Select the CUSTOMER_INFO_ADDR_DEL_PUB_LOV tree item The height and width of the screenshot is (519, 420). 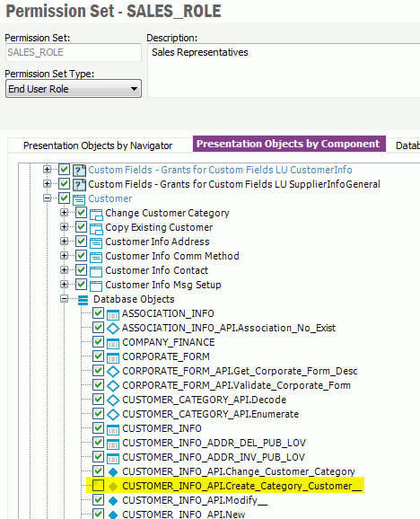tap(214, 443)
